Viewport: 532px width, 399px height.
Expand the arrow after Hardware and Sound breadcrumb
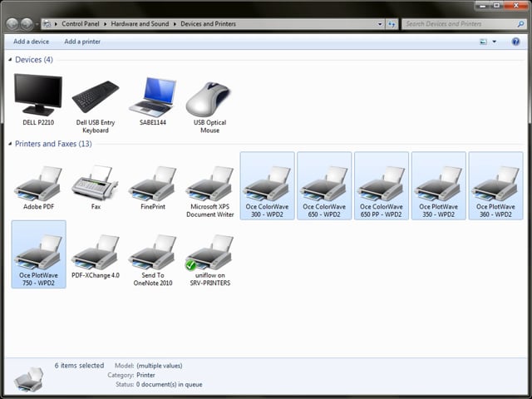(175, 24)
